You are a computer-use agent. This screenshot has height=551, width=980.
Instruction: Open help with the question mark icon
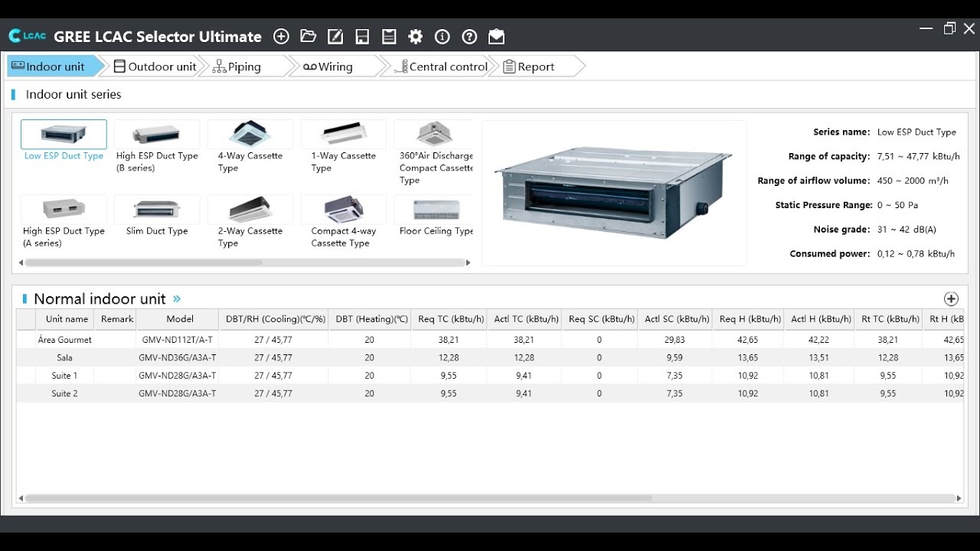point(469,37)
